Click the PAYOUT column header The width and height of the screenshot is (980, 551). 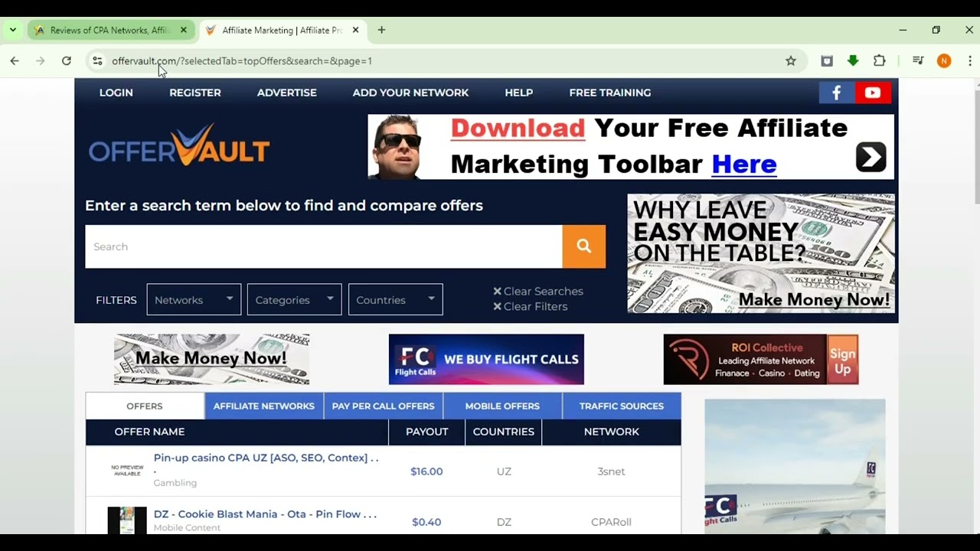426,432
